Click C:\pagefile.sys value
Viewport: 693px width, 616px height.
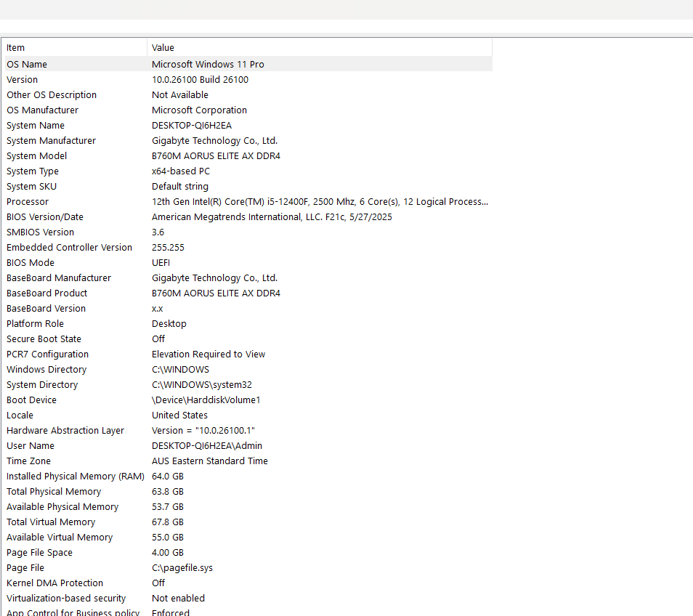[x=182, y=567]
